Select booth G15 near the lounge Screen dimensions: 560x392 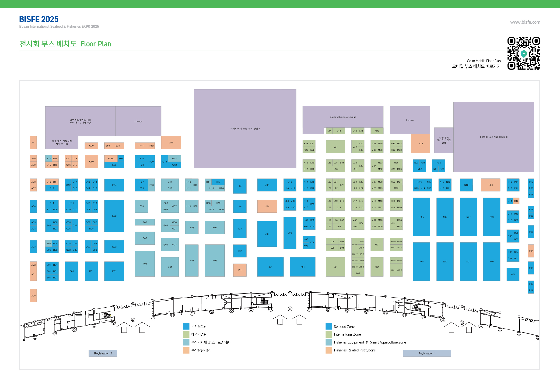tap(171, 142)
